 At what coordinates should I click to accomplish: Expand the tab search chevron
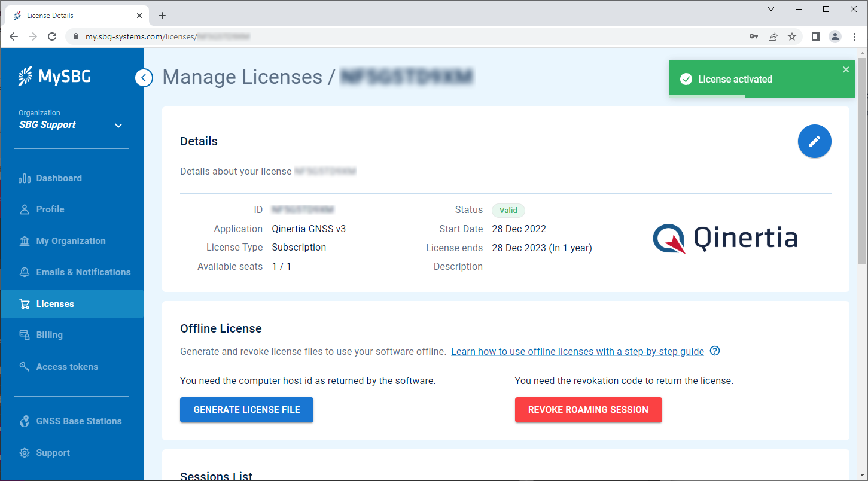tap(771, 9)
